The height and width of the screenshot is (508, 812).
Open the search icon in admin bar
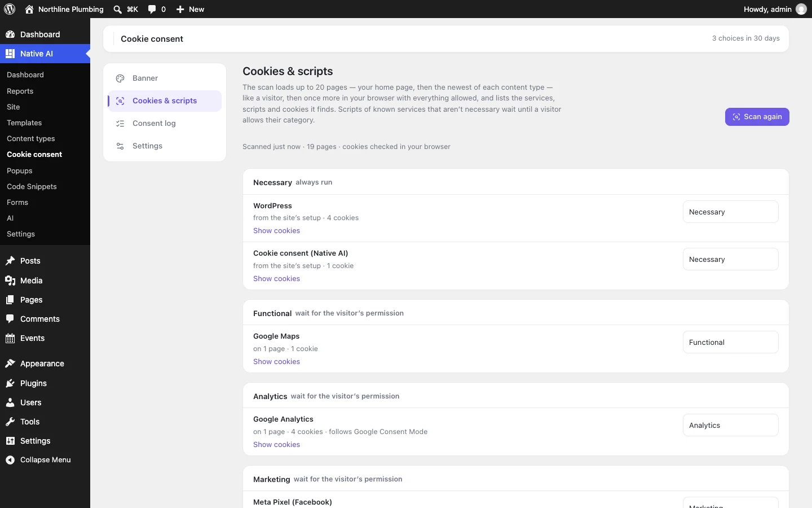click(x=117, y=9)
